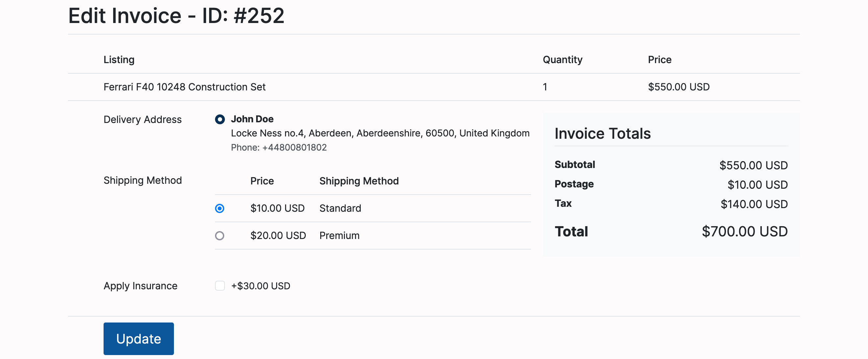Click the Standard shipping method label
The width and height of the screenshot is (868, 359).
[x=340, y=208]
